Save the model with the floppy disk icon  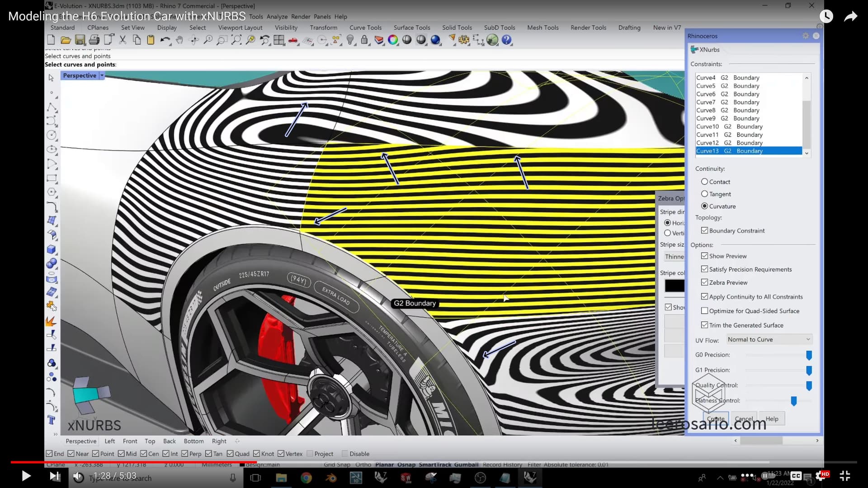[x=80, y=40]
